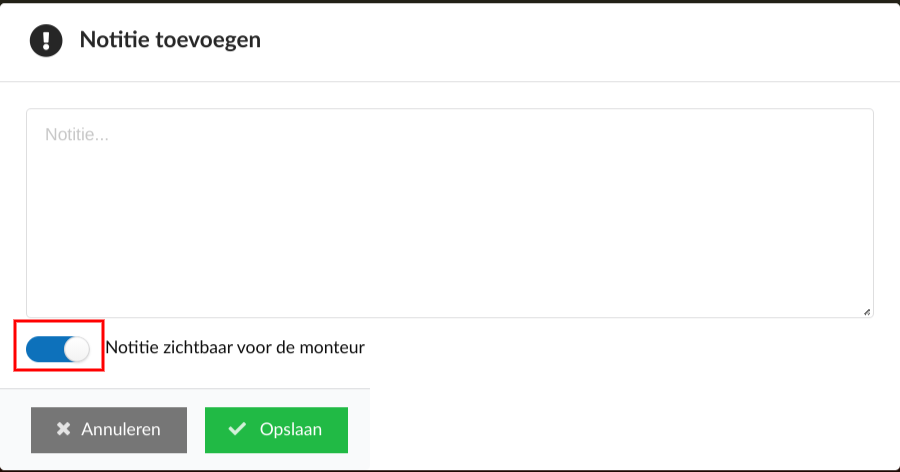Click the word 'Opslaan' on green button
The width and height of the screenshot is (900, 472).
click(x=290, y=429)
